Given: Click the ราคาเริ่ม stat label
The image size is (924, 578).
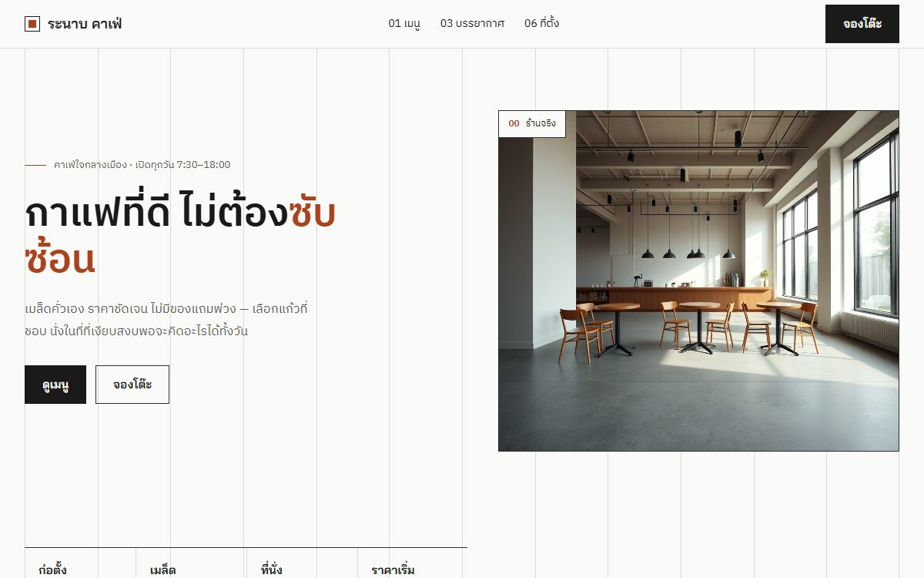Looking at the screenshot, I should (393, 570).
